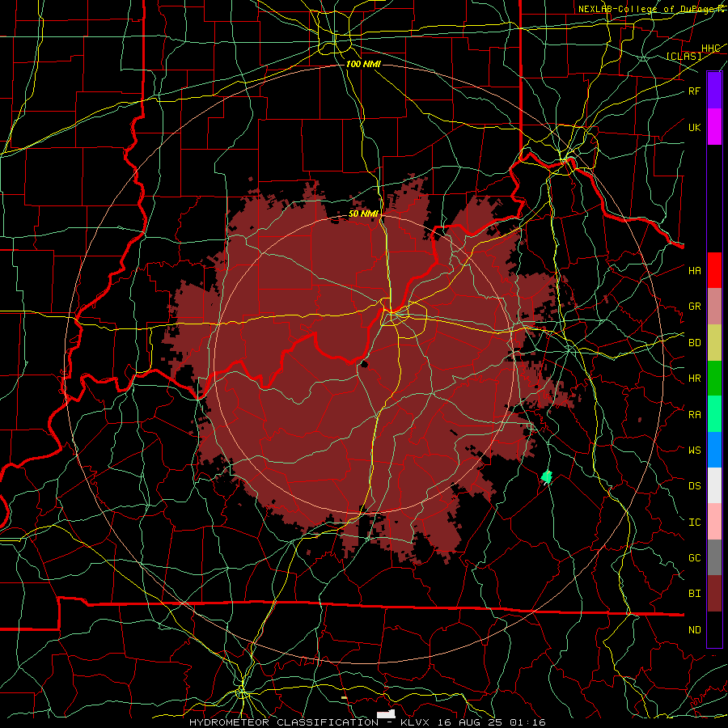This screenshot has width=728, height=728.
Task: Click the HA legend label
Action: (694, 270)
